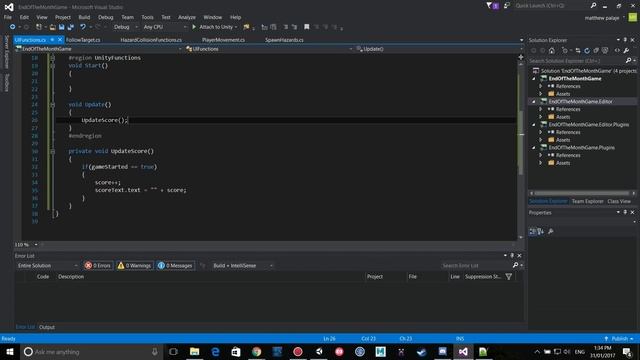Click the Show All Files icon in Solution Explorer
The height and width of the screenshot is (360, 640).
(x=605, y=51)
